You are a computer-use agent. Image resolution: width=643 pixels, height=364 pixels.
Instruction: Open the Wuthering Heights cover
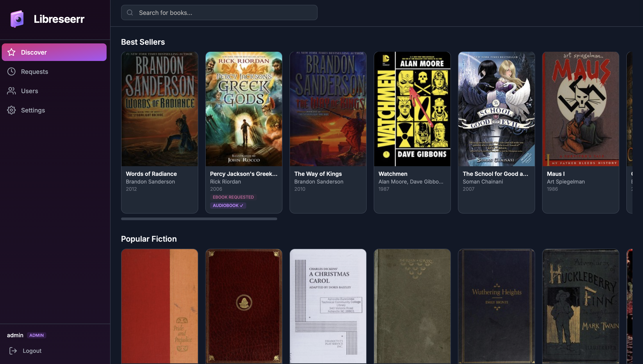click(497, 306)
